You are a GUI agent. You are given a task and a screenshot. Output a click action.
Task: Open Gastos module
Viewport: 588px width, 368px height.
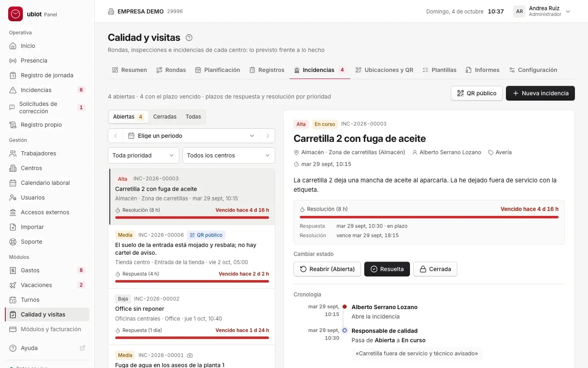point(47,270)
